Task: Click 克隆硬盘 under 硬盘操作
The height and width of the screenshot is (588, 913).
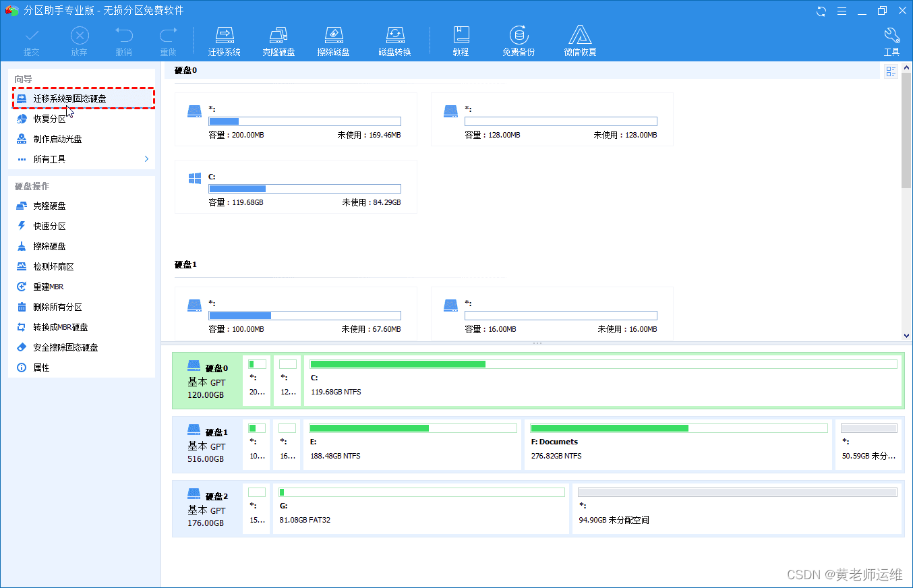Action: [x=82, y=206]
